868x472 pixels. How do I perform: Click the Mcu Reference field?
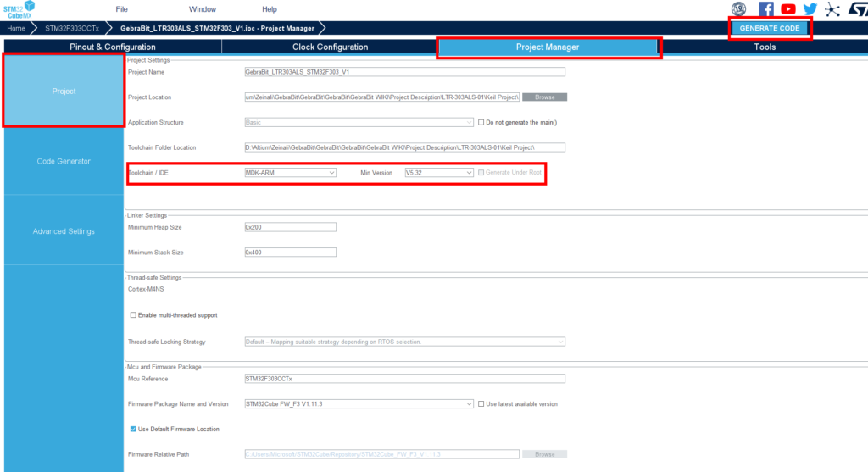[x=404, y=379]
